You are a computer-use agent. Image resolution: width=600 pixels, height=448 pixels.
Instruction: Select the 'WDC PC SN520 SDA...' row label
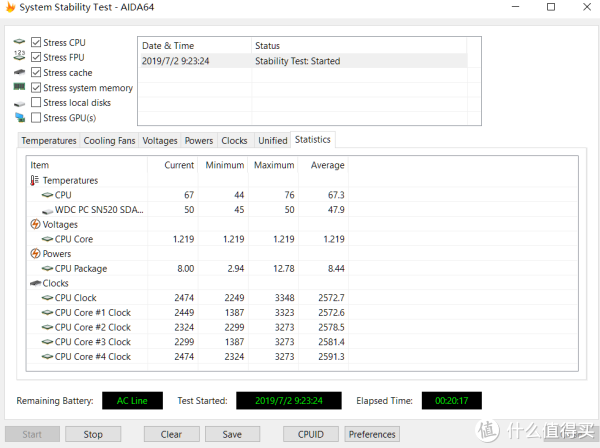(x=99, y=210)
